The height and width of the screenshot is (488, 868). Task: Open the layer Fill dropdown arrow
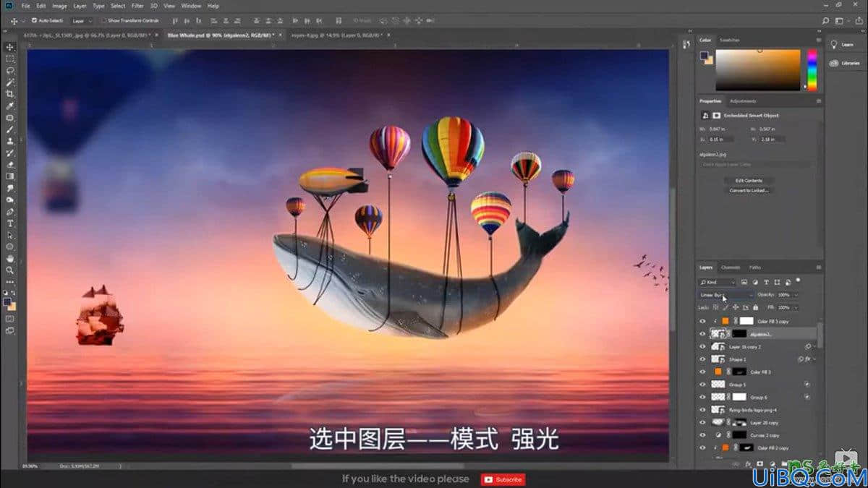pos(796,307)
